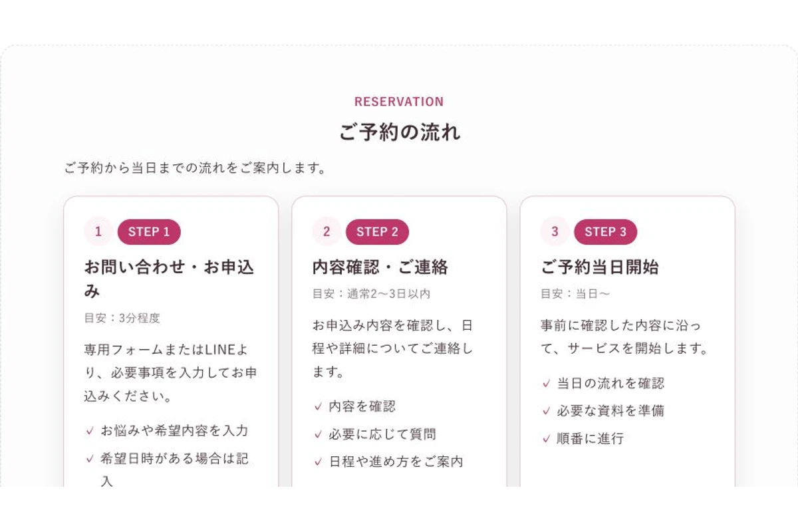
Task: Click the number 1 circle badge
Action: coord(98,231)
